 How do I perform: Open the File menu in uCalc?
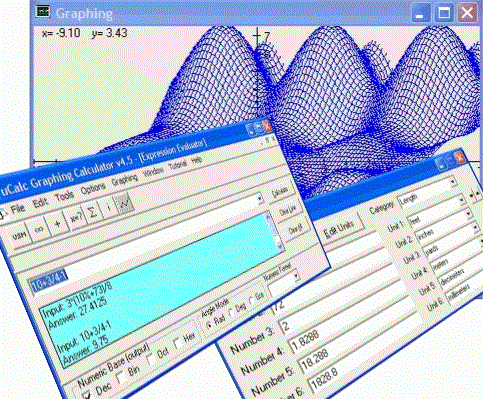click(x=17, y=209)
